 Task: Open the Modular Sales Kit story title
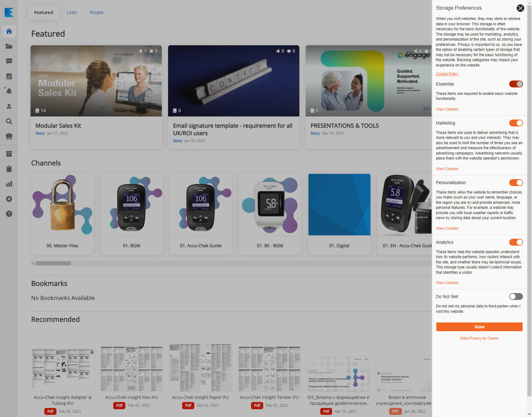point(58,126)
